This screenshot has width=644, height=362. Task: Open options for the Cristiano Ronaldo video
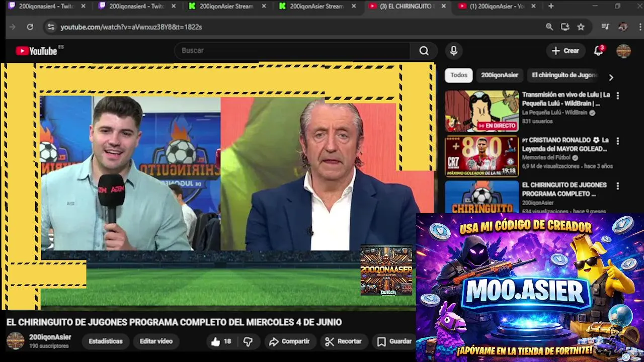click(x=618, y=141)
